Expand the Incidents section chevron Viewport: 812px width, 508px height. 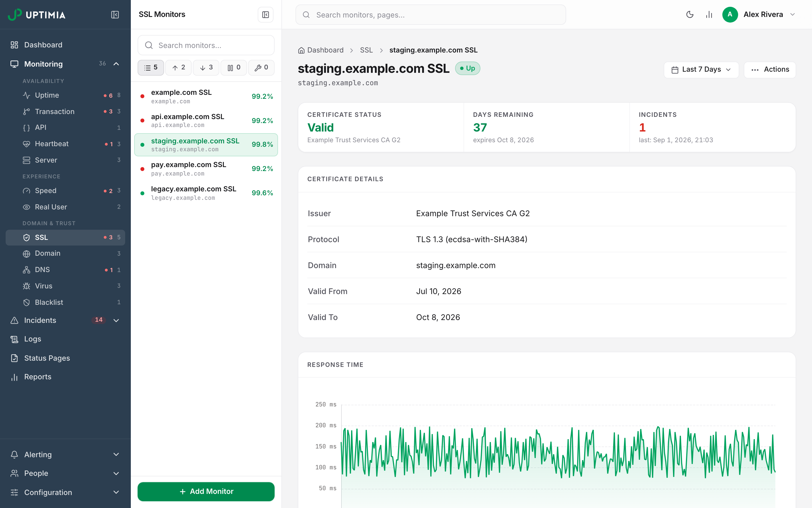116,320
